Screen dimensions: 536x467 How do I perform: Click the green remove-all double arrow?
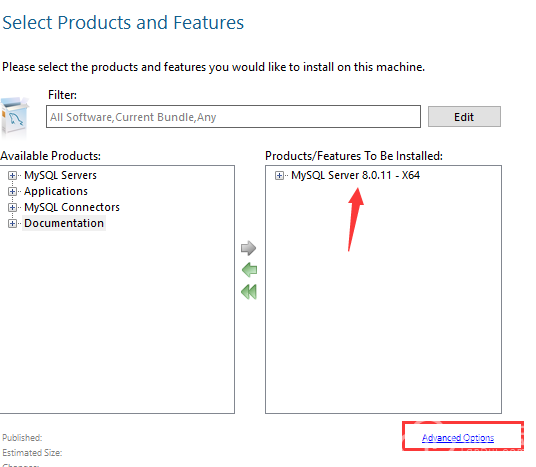pos(249,292)
